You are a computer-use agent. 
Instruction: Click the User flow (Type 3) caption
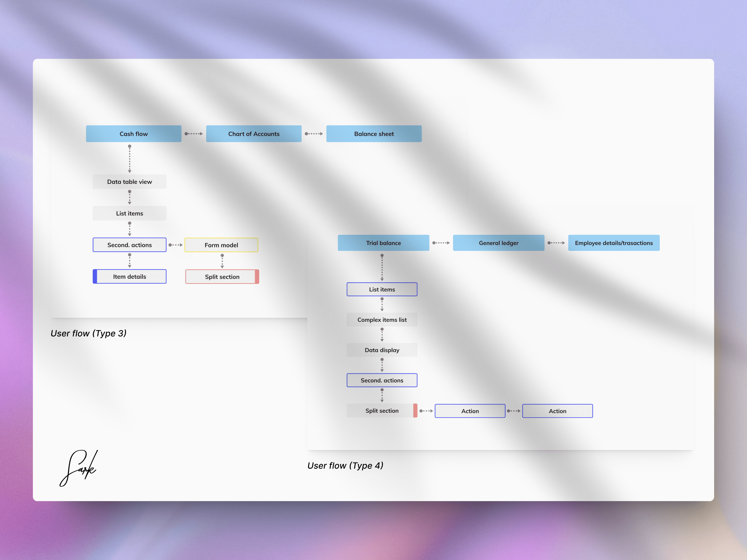click(x=89, y=333)
